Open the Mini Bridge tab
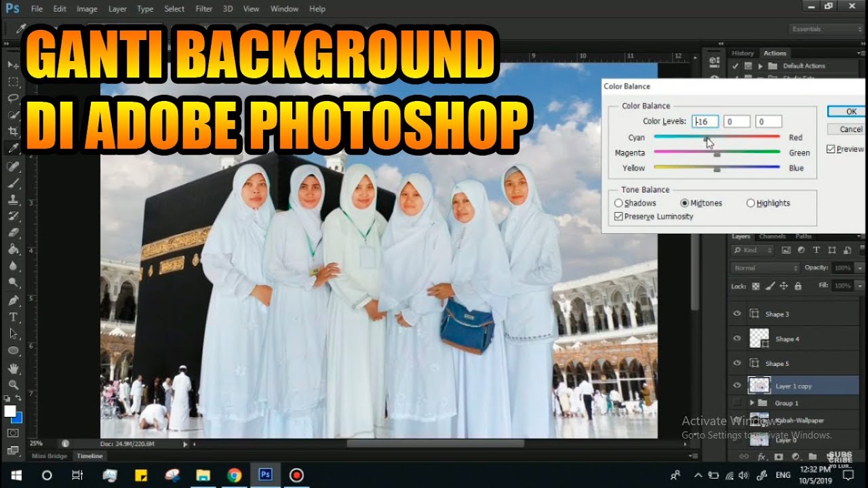The height and width of the screenshot is (488, 868). coord(51,456)
